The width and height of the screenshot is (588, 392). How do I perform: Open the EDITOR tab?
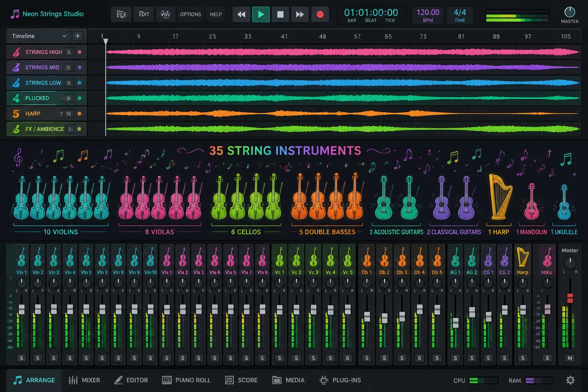(x=131, y=380)
